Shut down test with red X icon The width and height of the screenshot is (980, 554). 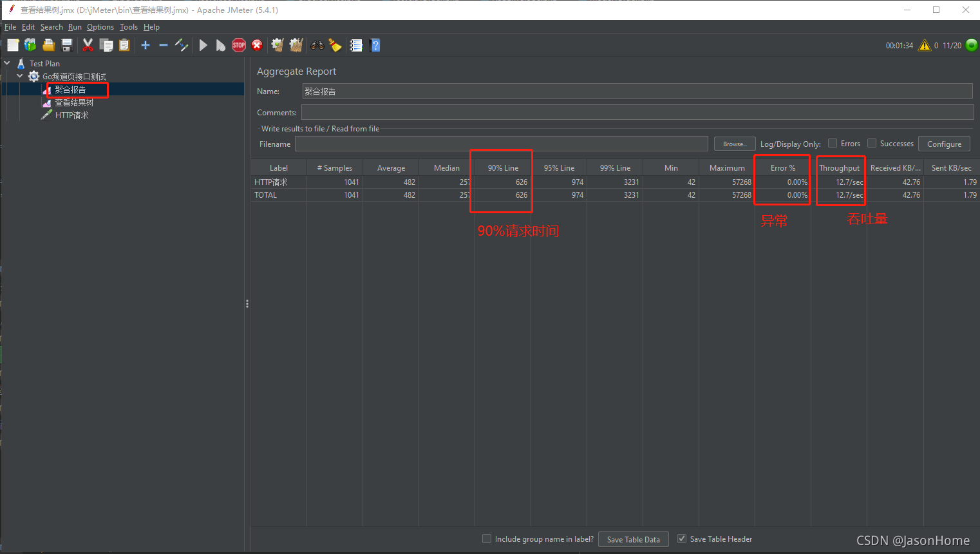click(257, 45)
